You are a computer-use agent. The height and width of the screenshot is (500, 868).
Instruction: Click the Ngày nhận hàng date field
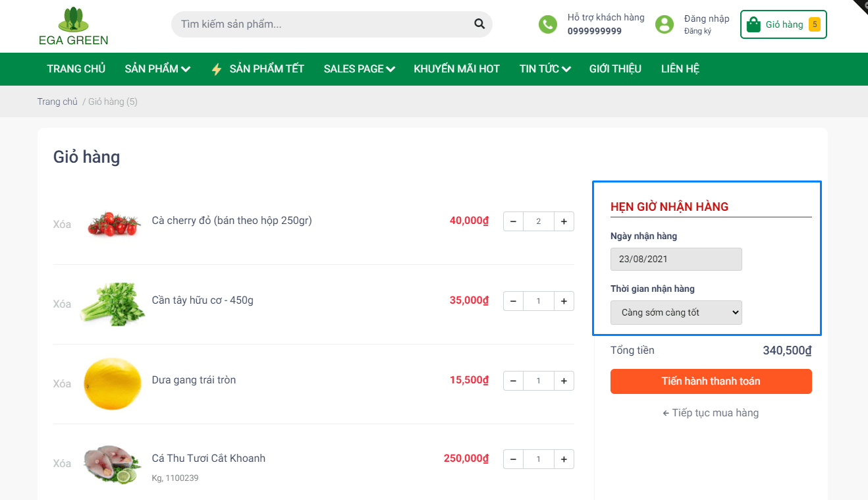676,259
